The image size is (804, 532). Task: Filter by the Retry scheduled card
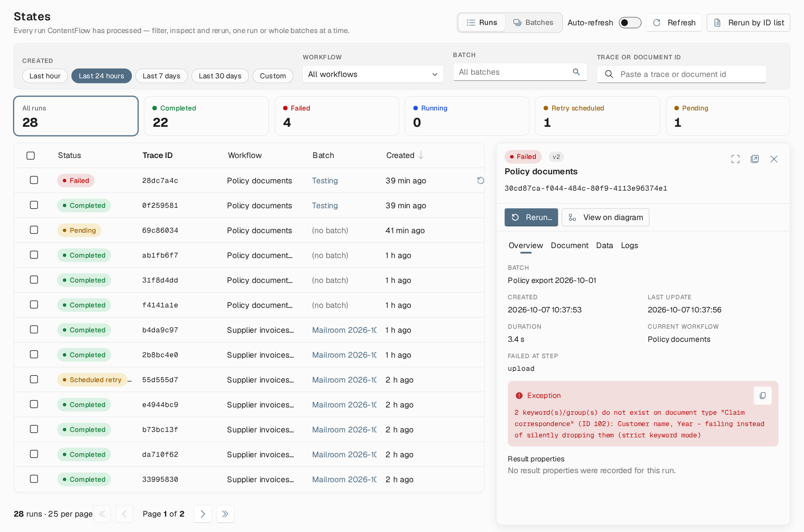[597, 116]
